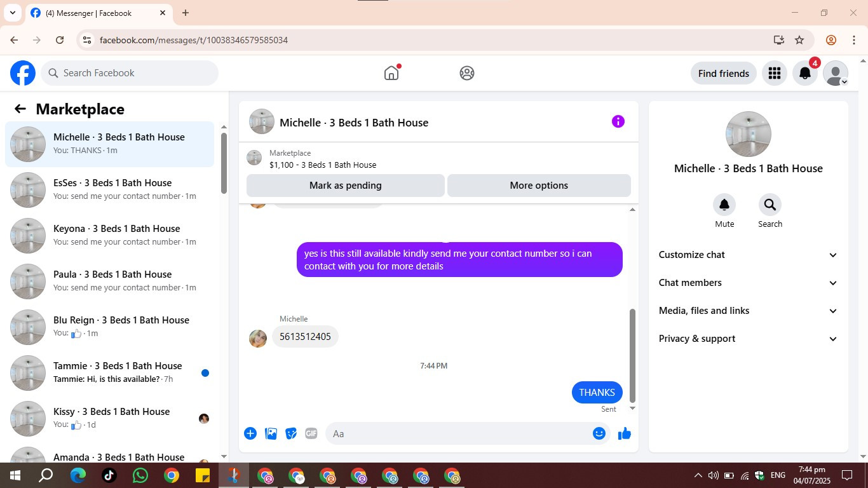Screen dimensions: 868x488
Task: Open the Paula 3 Beds conversation
Action: pos(110,281)
